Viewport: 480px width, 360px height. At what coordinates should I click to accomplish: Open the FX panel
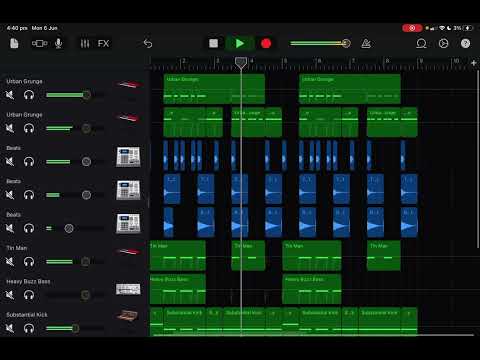tap(103, 43)
